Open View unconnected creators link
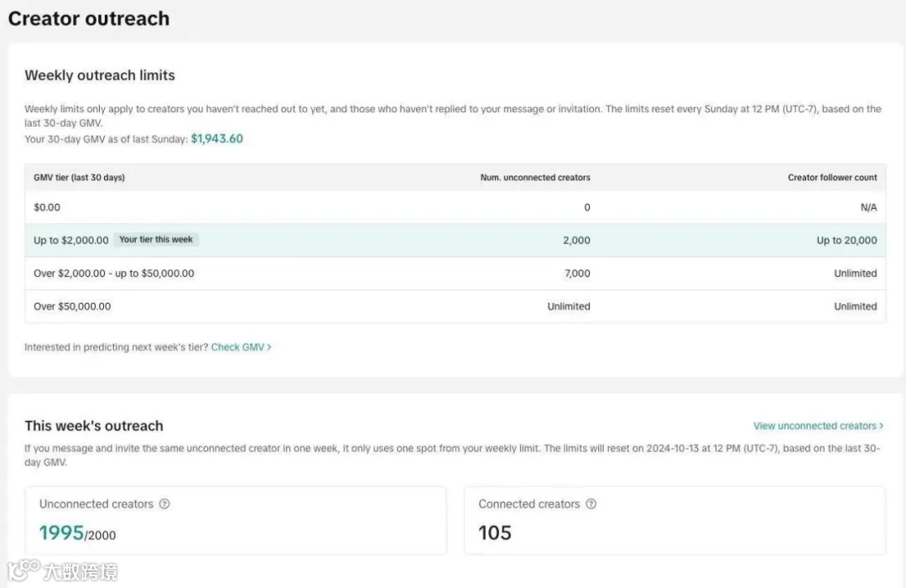The height and width of the screenshot is (588, 906). 818,426
